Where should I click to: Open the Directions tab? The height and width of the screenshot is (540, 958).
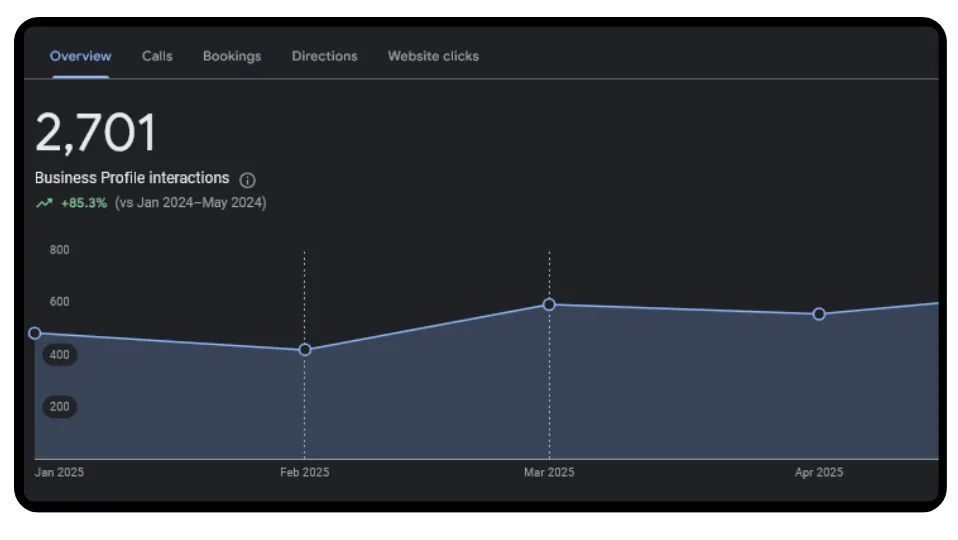324,56
